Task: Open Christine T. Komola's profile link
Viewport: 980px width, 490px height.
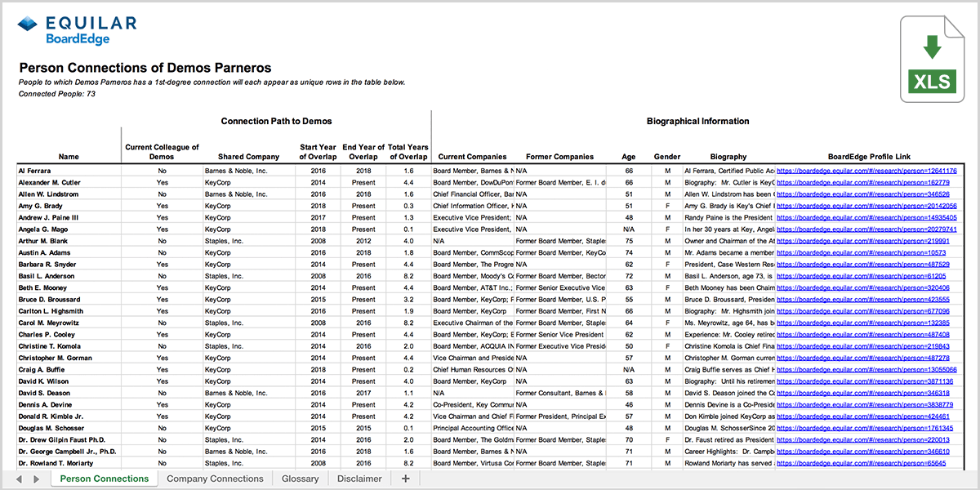Action: click(863, 346)
